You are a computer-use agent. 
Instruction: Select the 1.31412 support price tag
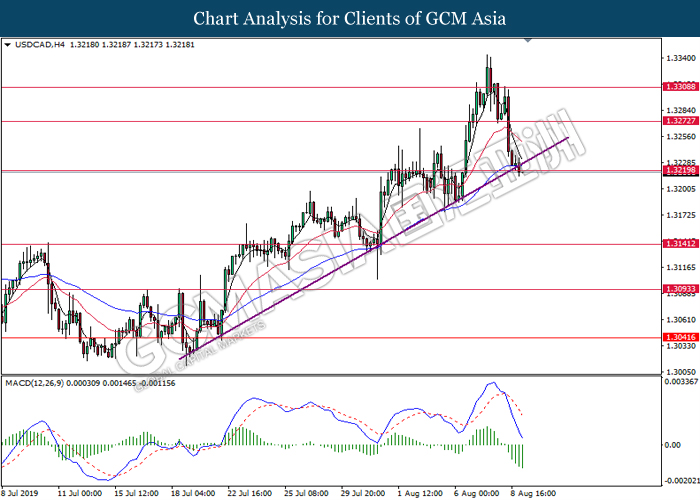tap(680, 243)
